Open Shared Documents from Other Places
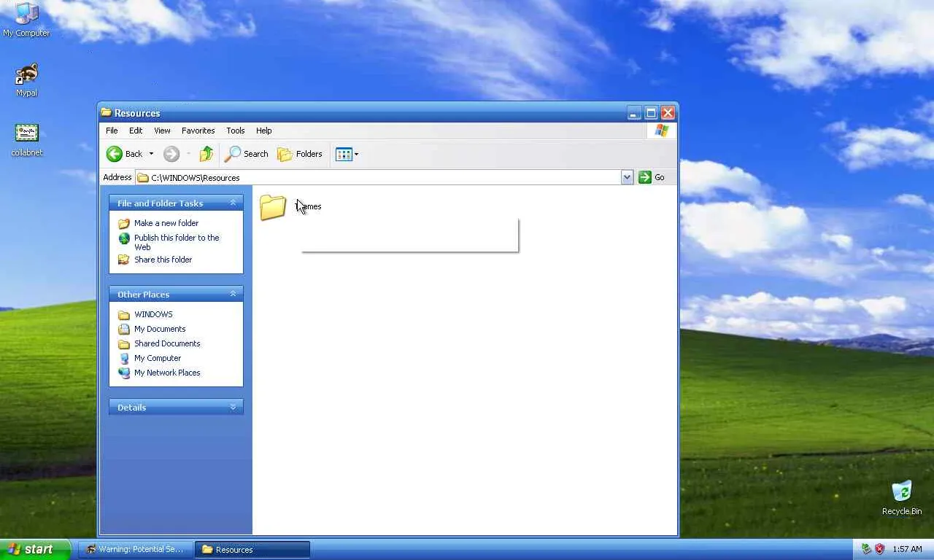 [167, 343]
